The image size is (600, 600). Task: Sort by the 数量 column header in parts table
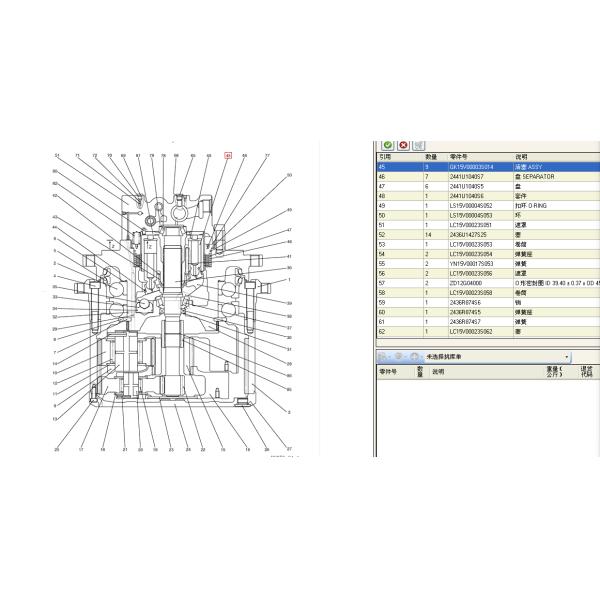(430, 157)
